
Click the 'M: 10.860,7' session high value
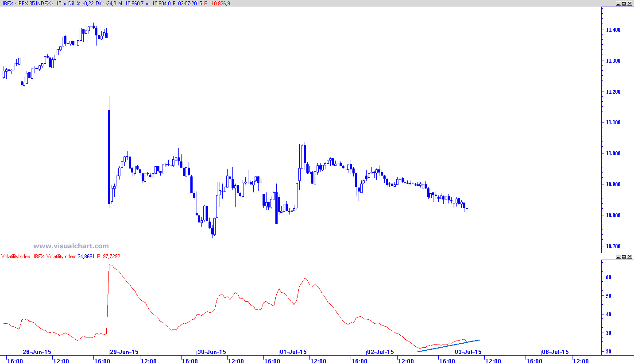pyautogui.click(x=131, y=4)
